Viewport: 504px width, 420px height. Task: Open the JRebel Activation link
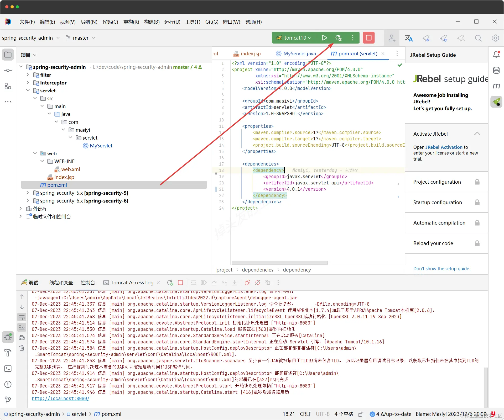point(444,147)
